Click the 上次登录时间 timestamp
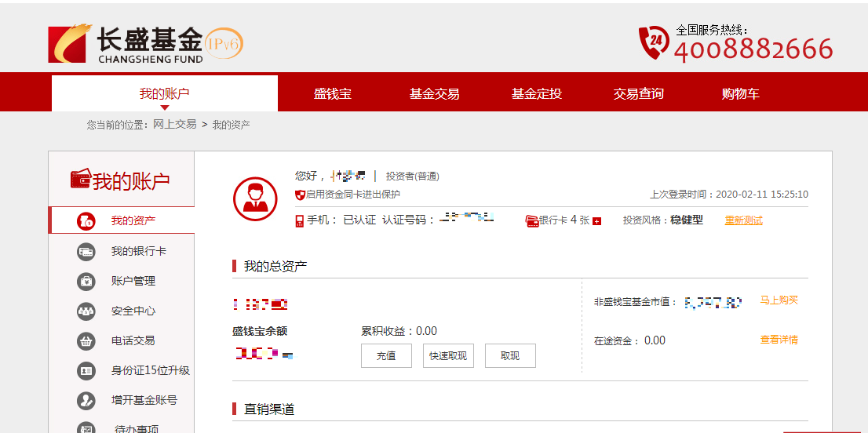 point(729,195)
